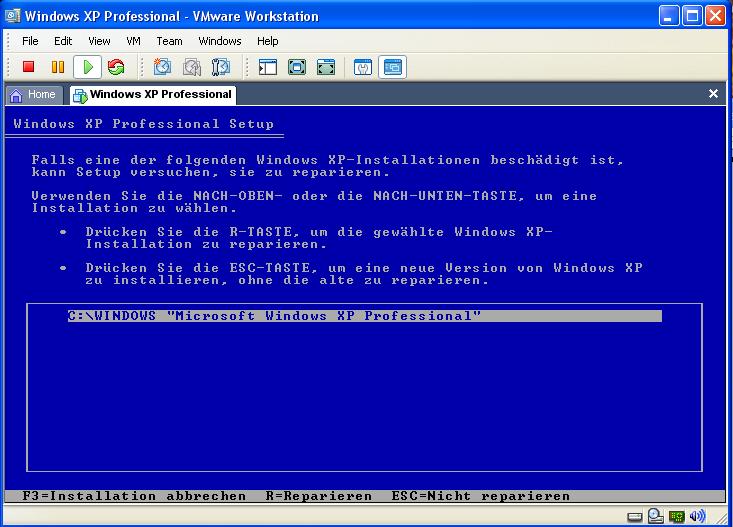Minimize the VMware Workstation window
The height and width of the screenshot is (527, 733).
pos(668,16)
